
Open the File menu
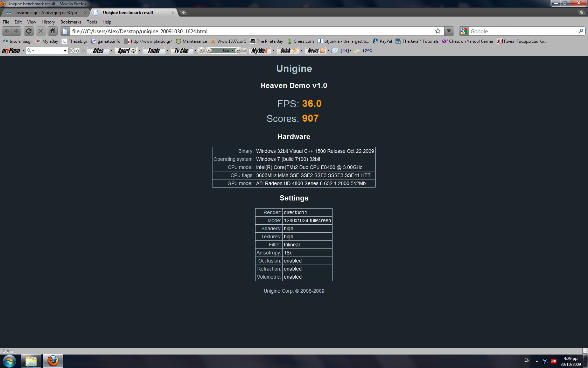pos(6,22)
